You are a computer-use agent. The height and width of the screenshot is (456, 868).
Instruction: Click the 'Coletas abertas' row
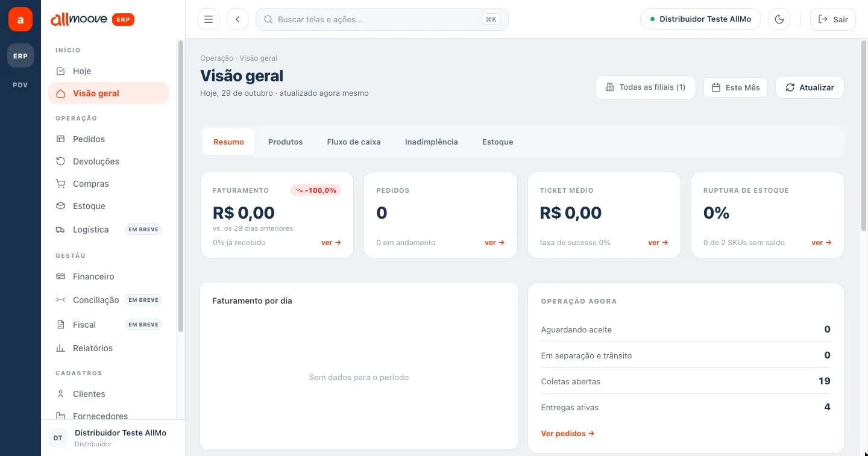coord(685,381)
